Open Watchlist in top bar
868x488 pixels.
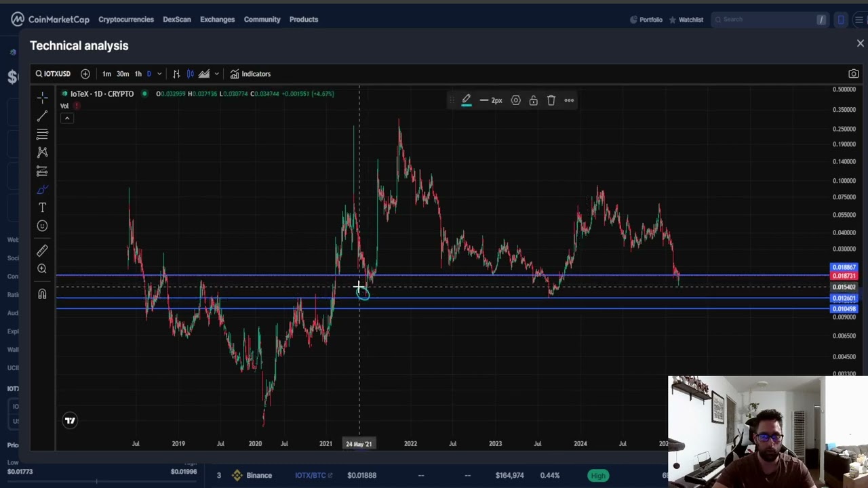point(686,20)
